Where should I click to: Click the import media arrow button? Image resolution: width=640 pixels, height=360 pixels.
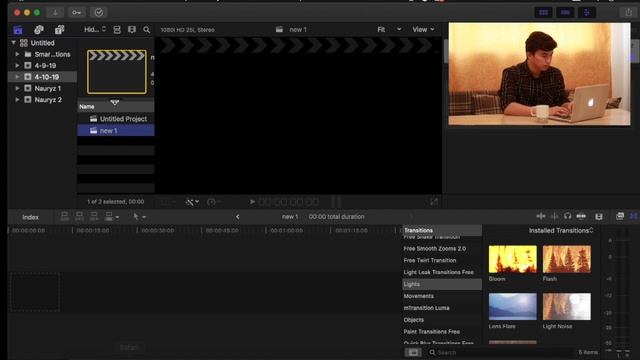pyautogui.click(x=55, y=13)
